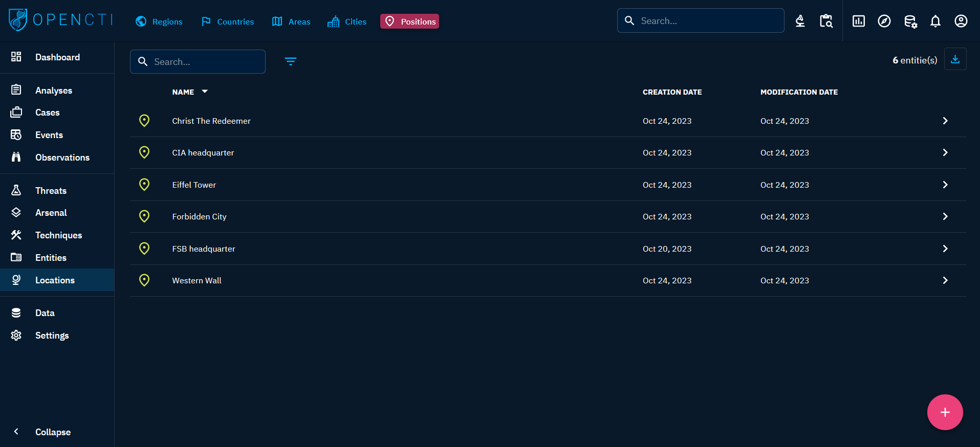Sort the list by Name column arrow
The image size is (980, 447).
(x=205, y=92)
